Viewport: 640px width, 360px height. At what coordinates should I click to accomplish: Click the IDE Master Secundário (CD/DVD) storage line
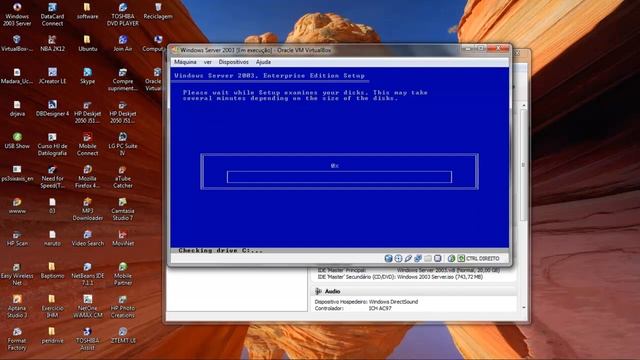coord(400,277)
